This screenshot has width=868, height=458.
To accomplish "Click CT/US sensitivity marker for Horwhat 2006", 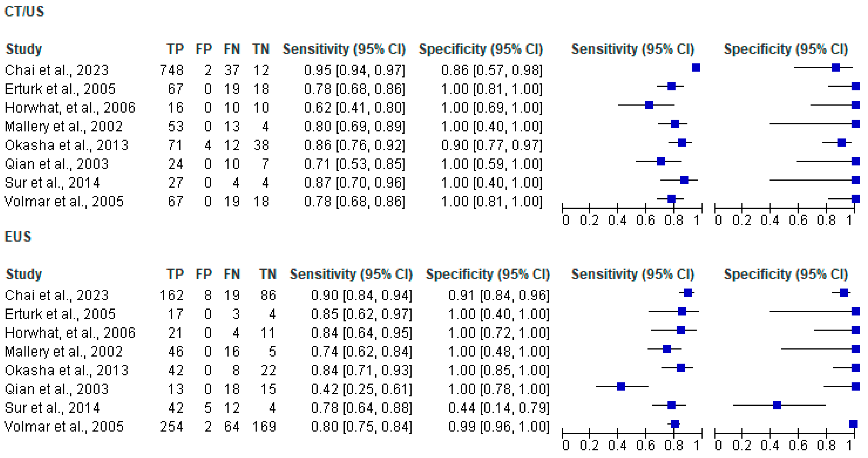I will pyautogui.click(x=649, y=105).
